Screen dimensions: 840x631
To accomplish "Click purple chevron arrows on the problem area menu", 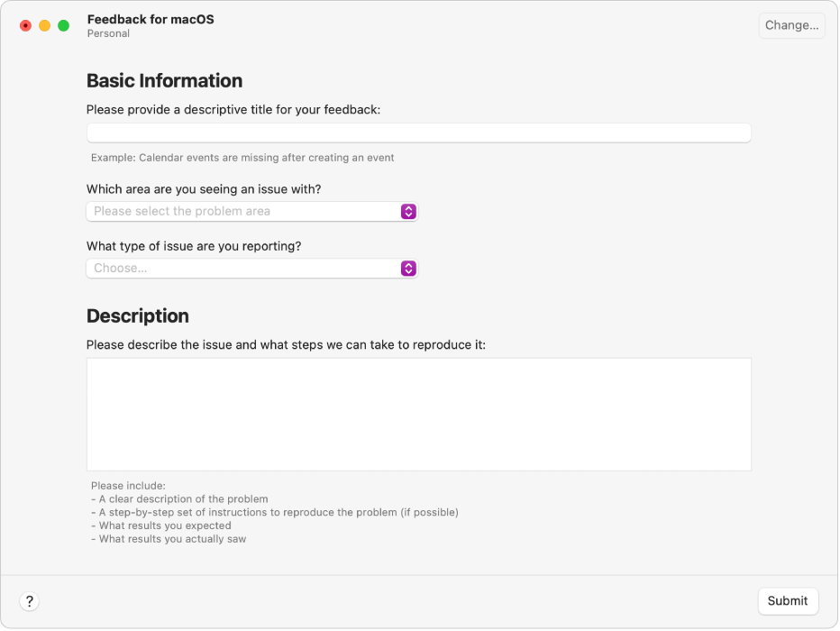I will coord(408,211).
